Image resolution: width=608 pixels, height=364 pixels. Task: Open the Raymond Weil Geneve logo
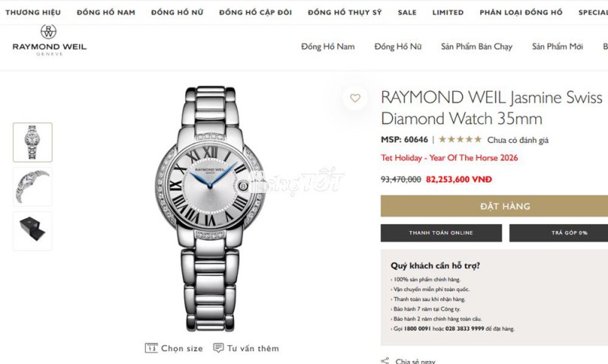point(49,40)
